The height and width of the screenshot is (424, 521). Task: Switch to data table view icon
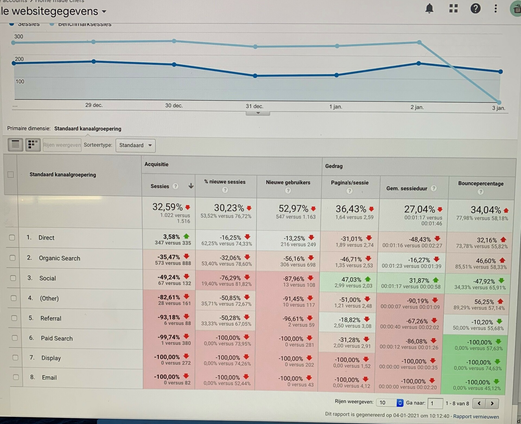(x=15, y=145)
